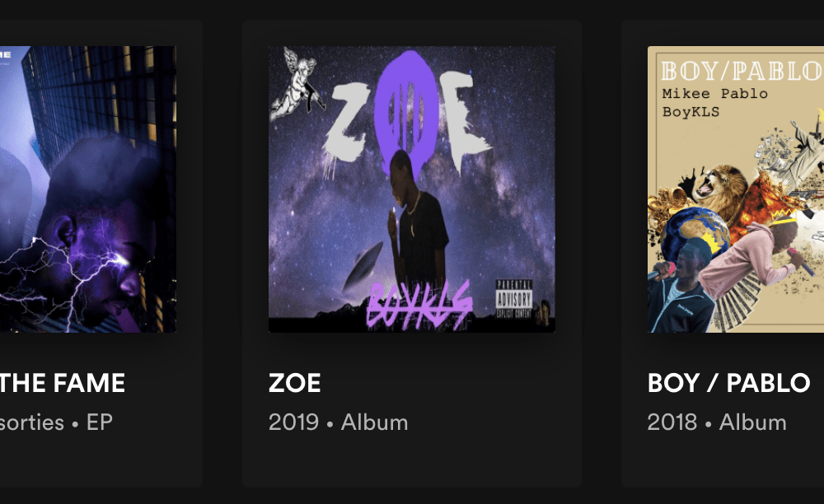Click the Parental Advisory label on ZOE cover

coord(514,299)
